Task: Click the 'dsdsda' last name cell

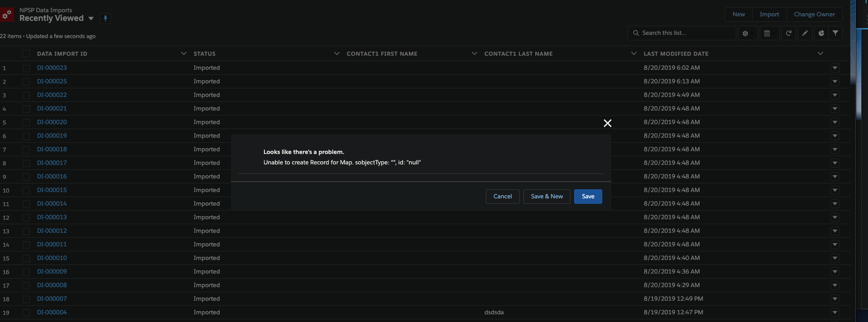Action: point(494,312)
